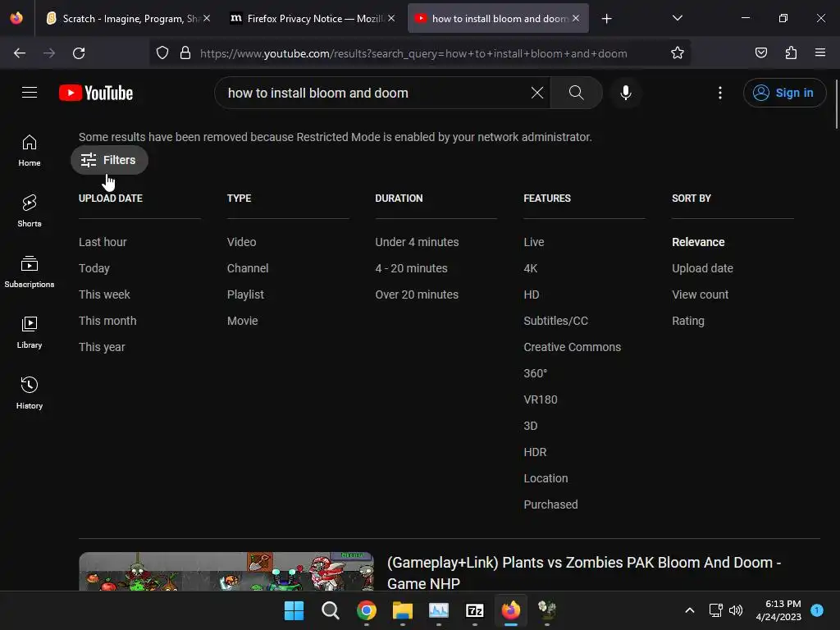This screenshot has height=630, width=840.
Task: Open Shorts from the sidebar
Action: [x=30, y=211]
